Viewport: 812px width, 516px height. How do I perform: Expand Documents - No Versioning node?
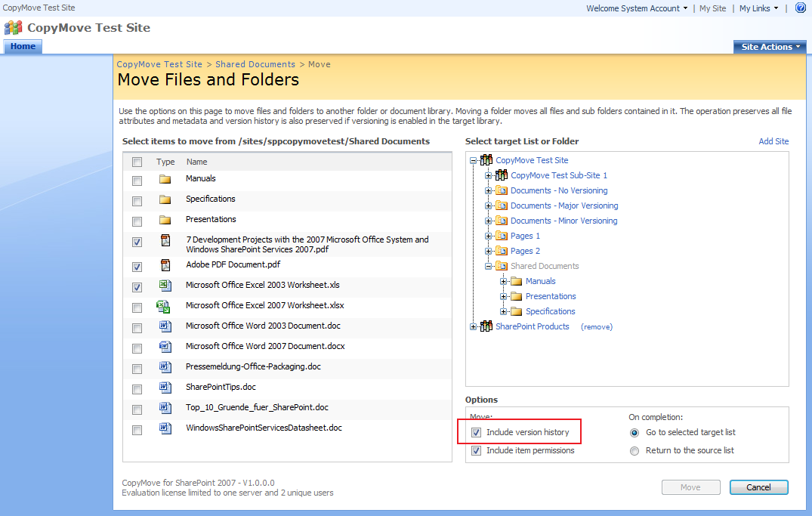point(488,190)
